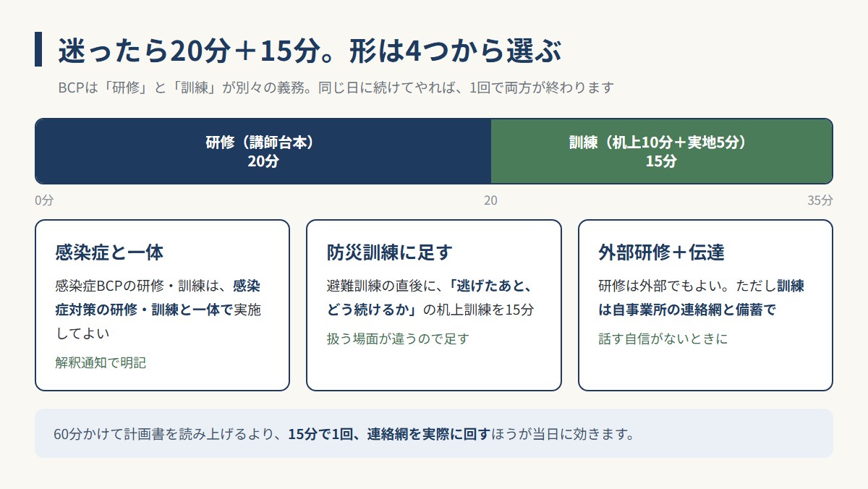868x489 pixels.
Task: Select the navy '研修（講師台本）20分' bar segment
Action: click(x=263, y=151)
